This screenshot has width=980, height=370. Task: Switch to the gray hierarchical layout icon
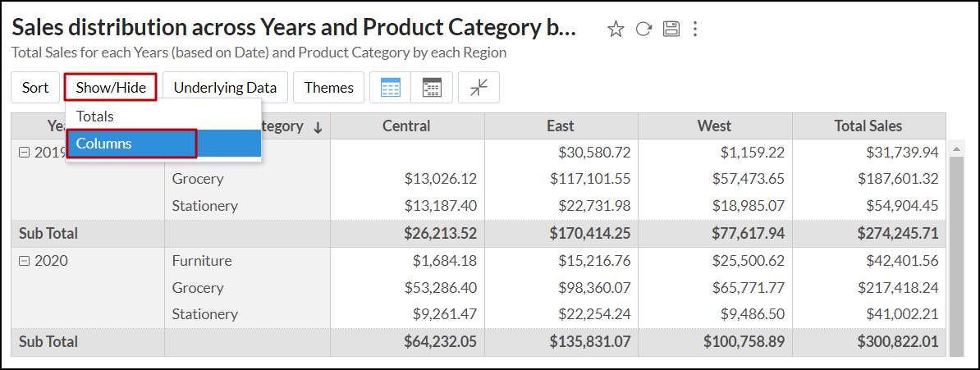point(432,88)
